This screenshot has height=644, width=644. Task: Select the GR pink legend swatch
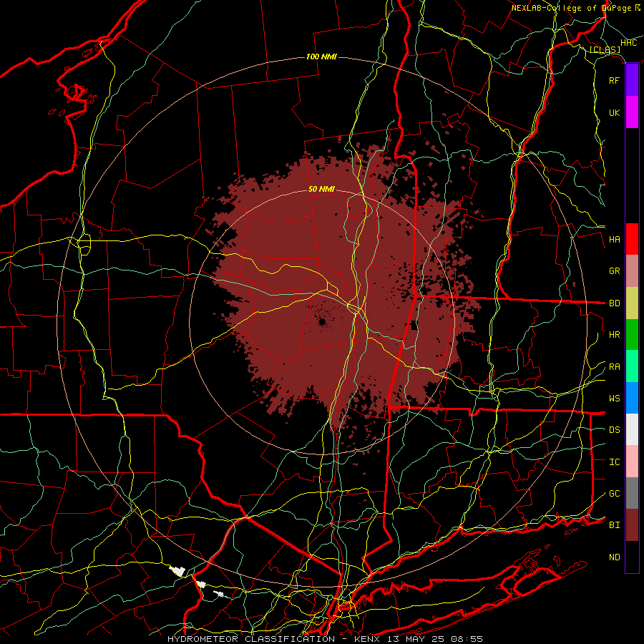coord(632,271)
